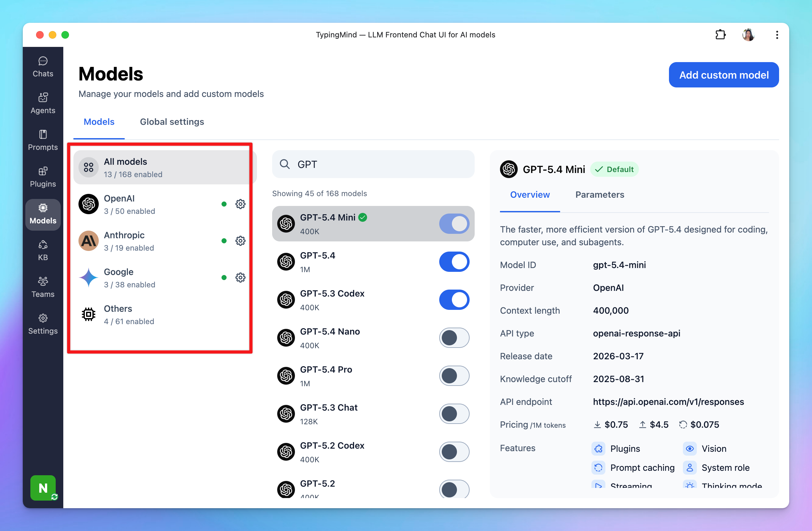Open the KB knowledge base icon

coord(43,250)
